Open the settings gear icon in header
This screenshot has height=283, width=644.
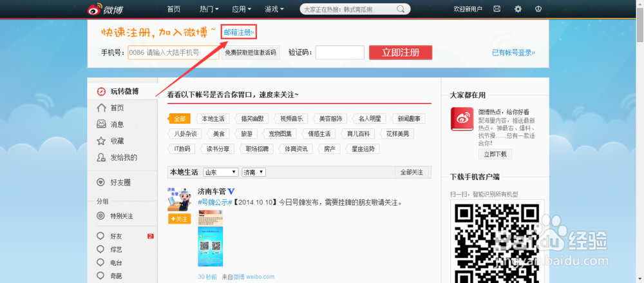click(x=518, y=8)
